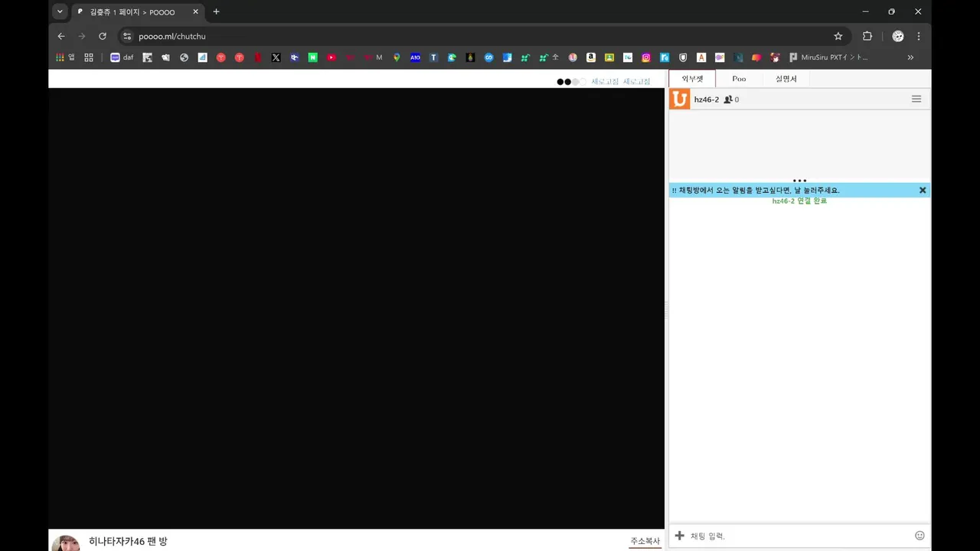Click the Uchat orange U logo
The image size is (980, 551).
pyautogui.click(x=679, y=99)
